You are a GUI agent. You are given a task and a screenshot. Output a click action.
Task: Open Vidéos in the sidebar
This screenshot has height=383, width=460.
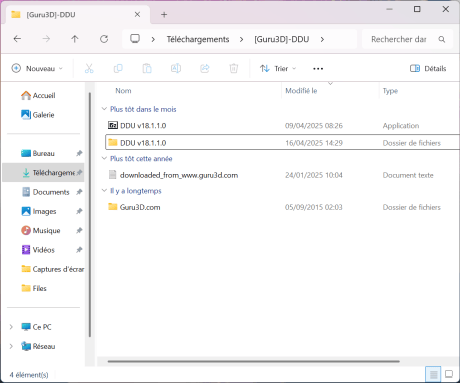pos(38,250)
